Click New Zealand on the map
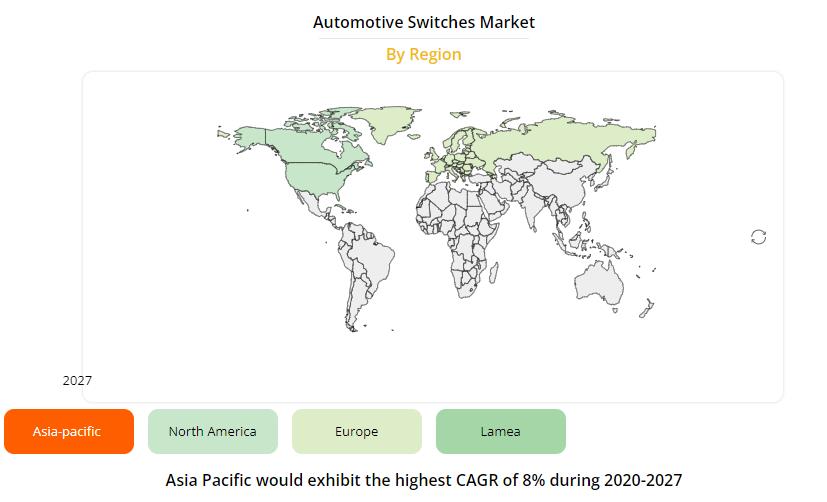Screen dimensions: 827x502 tap(648, 308)
